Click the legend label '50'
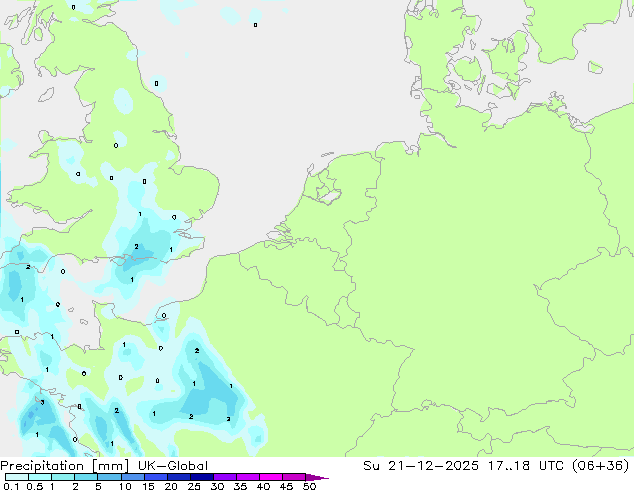Viewport: 634px width, 490px height. (x=309, y=486)
